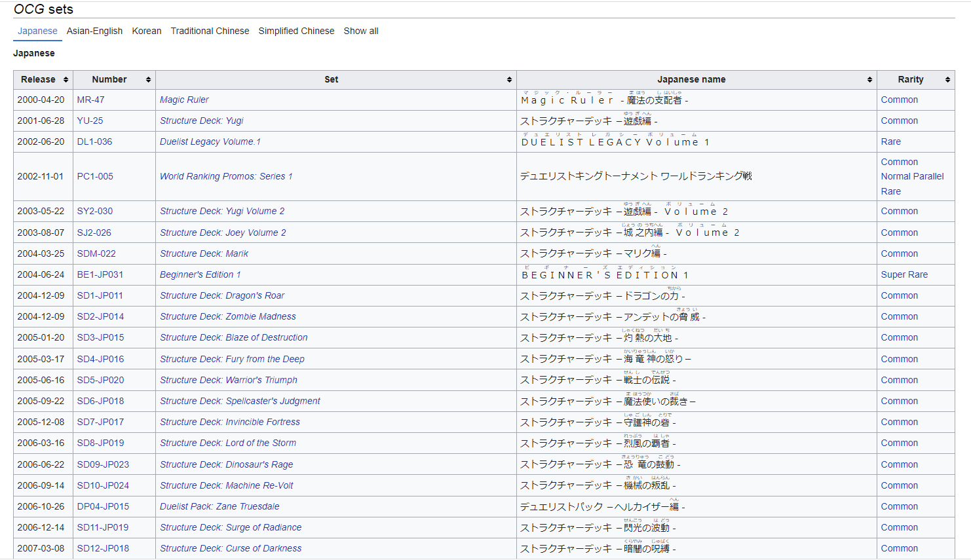Choose the Show all tab
The image size is (971, 560).
pyautogui.click(x=361, y=31)
